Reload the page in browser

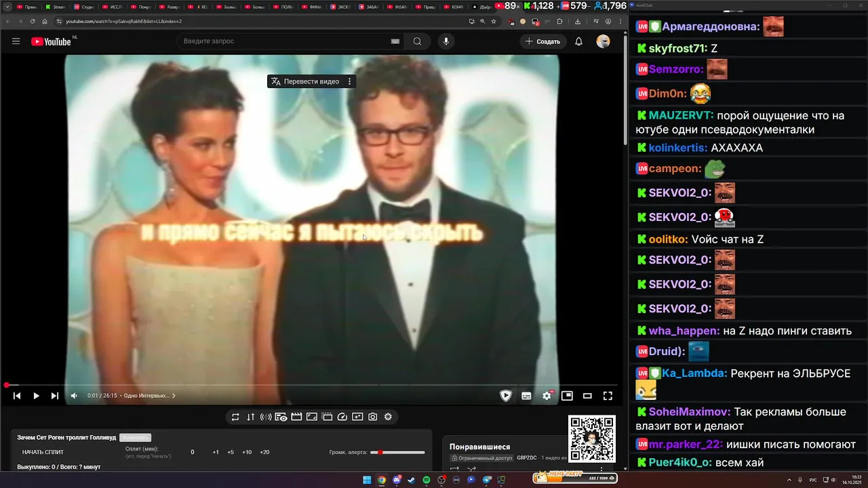coord(33,21)
